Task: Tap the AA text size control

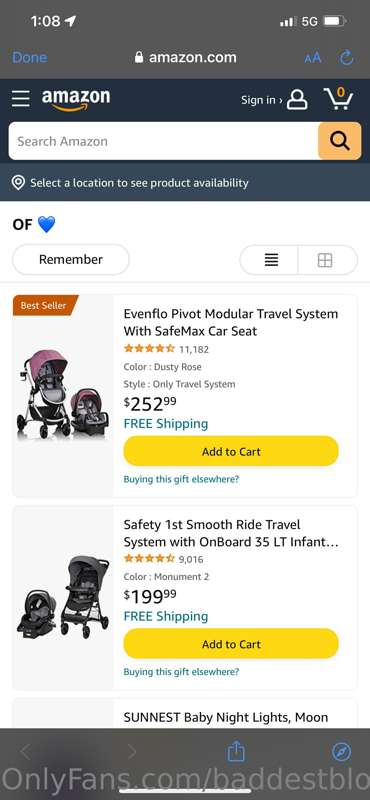Action: (313, 58)
